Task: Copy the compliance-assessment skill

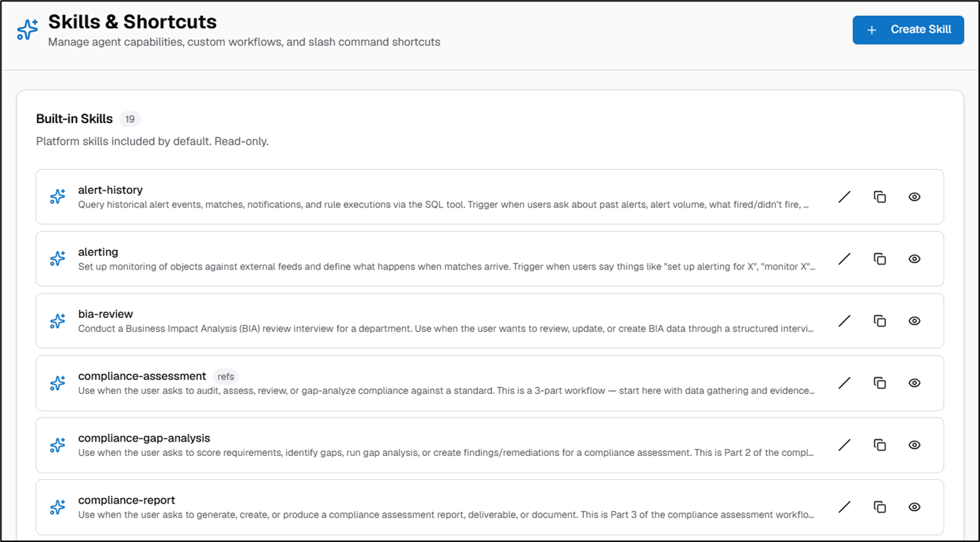Action: (x=880, y=383)
